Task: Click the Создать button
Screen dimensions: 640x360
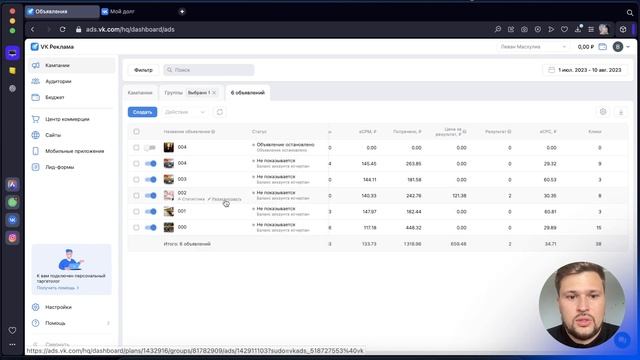Action: (x=142, y=112)
